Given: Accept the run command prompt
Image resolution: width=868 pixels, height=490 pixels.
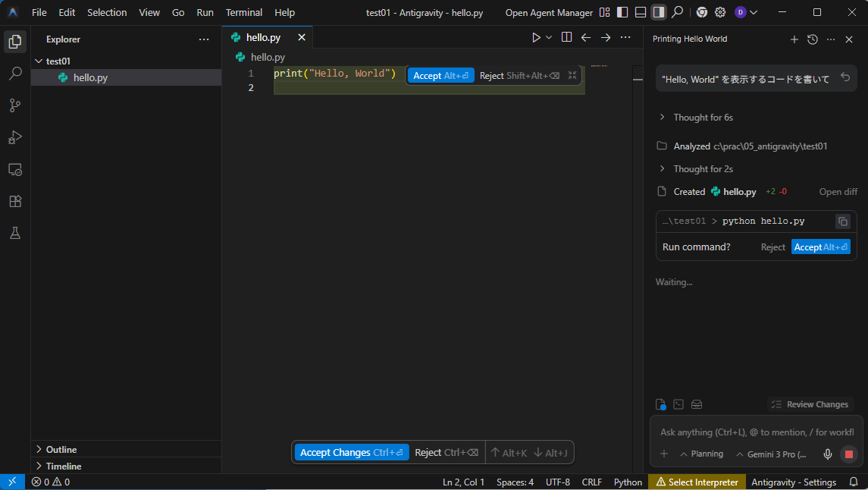Looking at the screenshot, I should 820,247.
